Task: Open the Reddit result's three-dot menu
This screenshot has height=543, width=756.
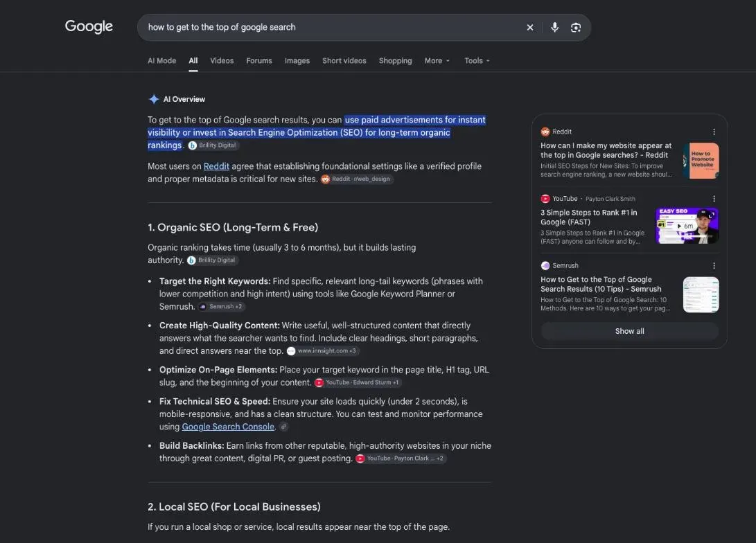Action: tap(714, 132)
